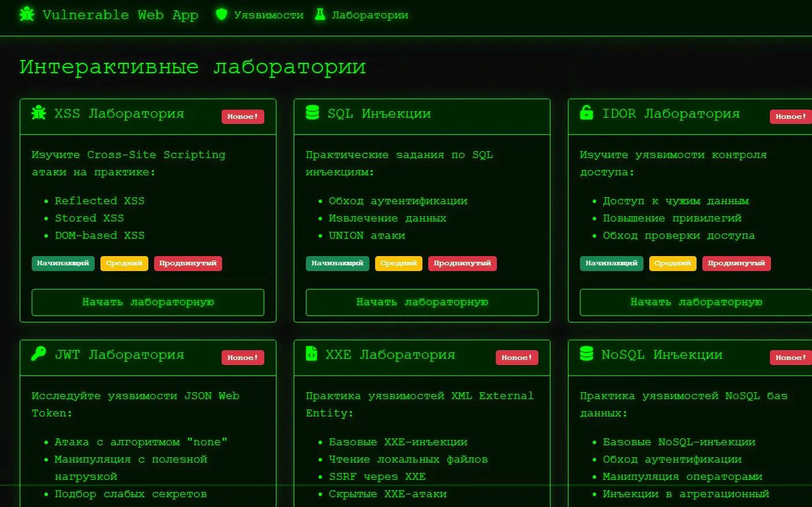The height and width of the screenshot is (507, 812).
Task: Click the Базовые XXE-инъекции item
Action: click(x=398, y=442)
